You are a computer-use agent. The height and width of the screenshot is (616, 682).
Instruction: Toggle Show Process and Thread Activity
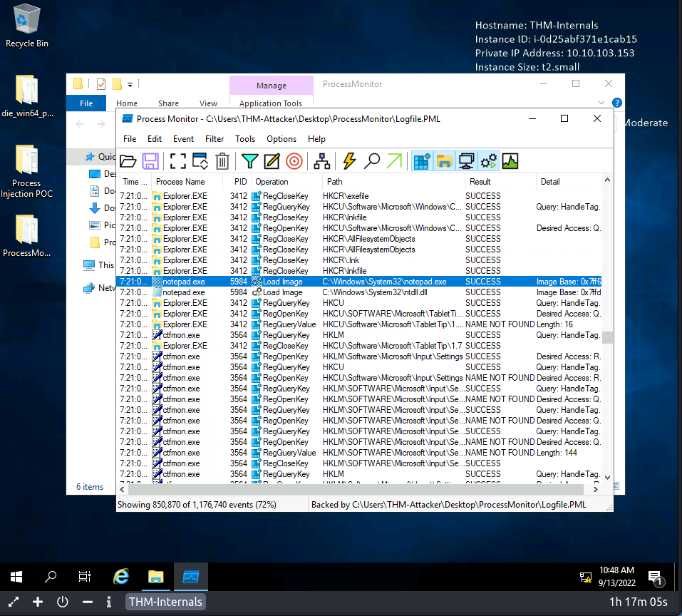click(489, 161)
